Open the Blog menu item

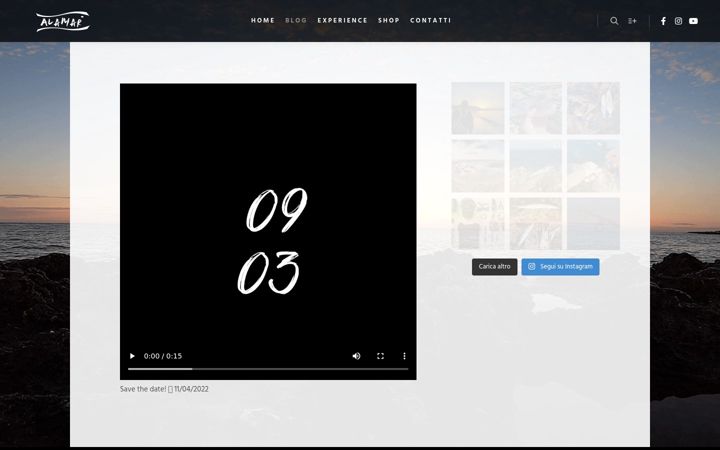click(296, 21)
